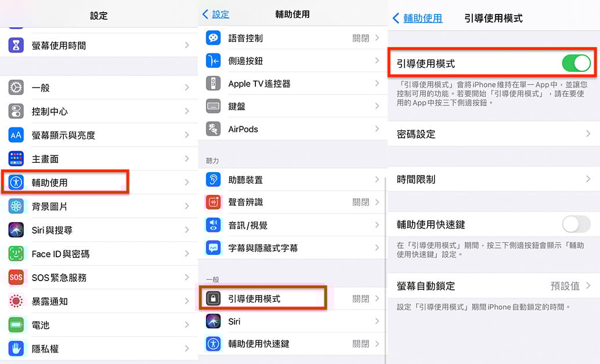This screenshot has width=600, height=364.
Task: Return to 輔助使用 using back link
Action: pyautogui.click(x=417, y=19)
